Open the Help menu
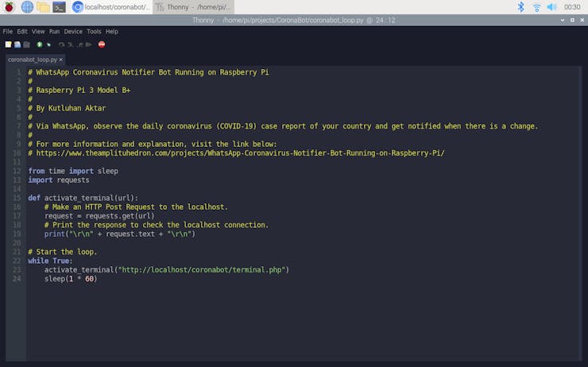Viewport: 588px width, 367px height. pyautogui.click(x=112, y=32)
